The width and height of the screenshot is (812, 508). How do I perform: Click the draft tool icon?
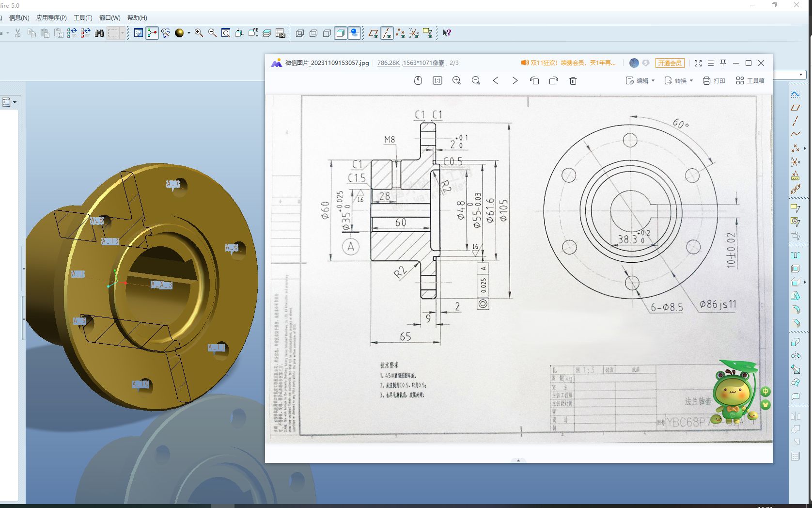pyautogui.click(x=795, y=296)
